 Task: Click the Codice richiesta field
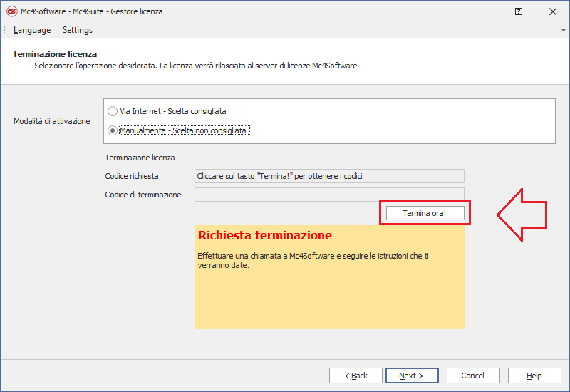[329, 176]
